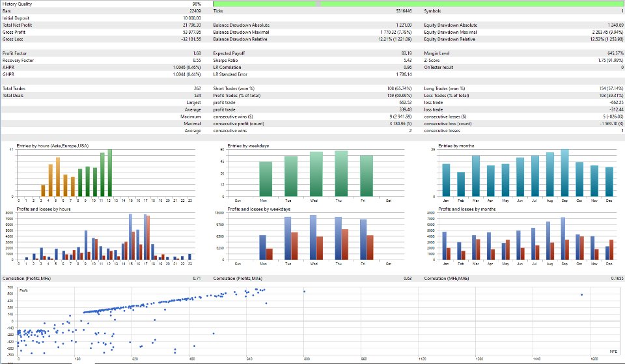
Task: Select the Margin Level label
Action: [x=437, y=53]
